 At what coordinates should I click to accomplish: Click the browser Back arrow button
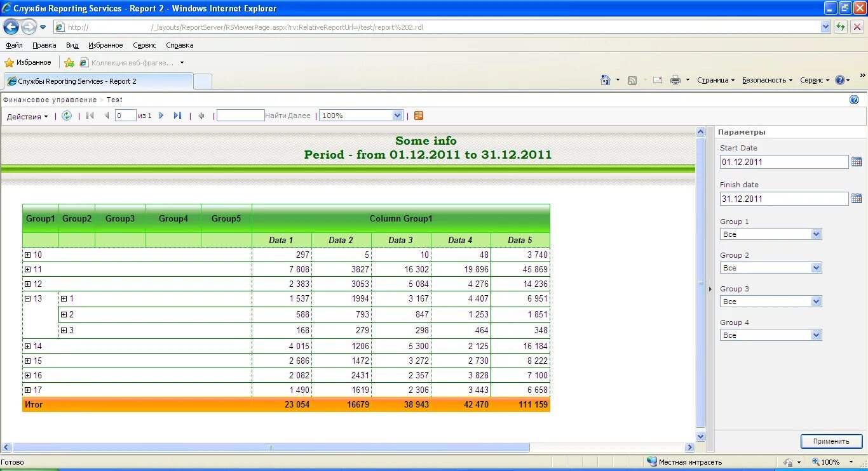(x=11, y=27)
